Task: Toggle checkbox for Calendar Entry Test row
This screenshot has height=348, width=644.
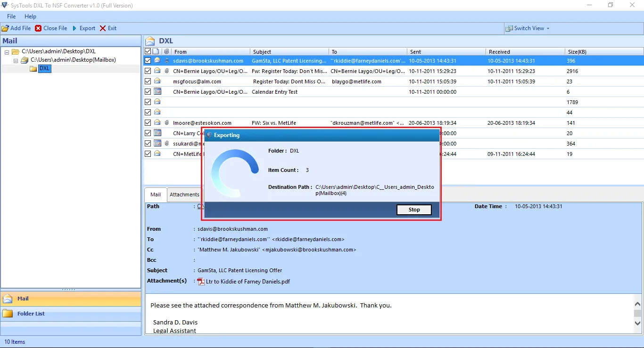Action: click(148, 92)
